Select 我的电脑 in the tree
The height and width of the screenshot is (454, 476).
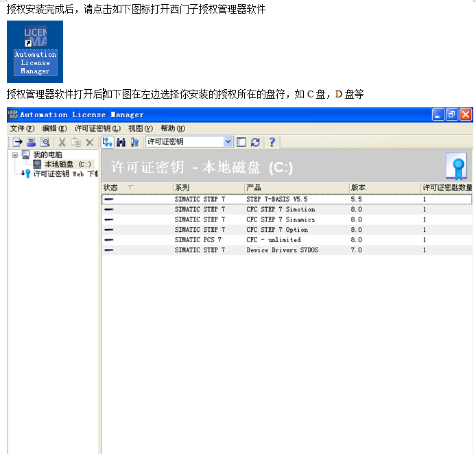click(47, 155)
